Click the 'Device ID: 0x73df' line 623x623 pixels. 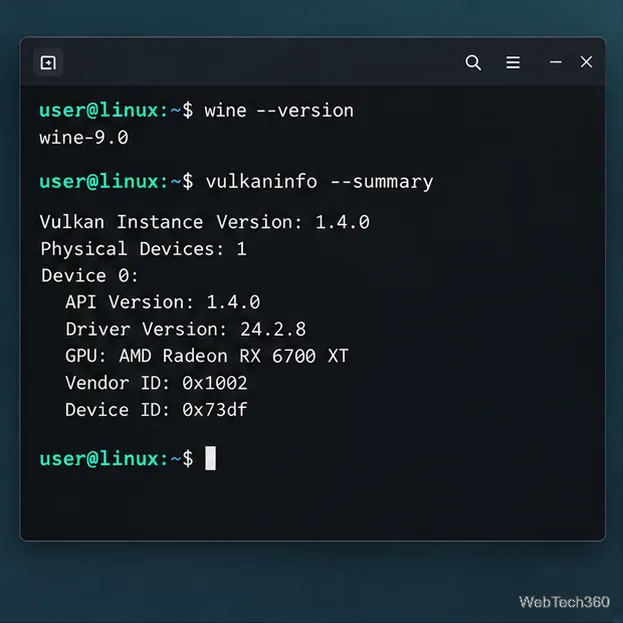click(157, 410)
